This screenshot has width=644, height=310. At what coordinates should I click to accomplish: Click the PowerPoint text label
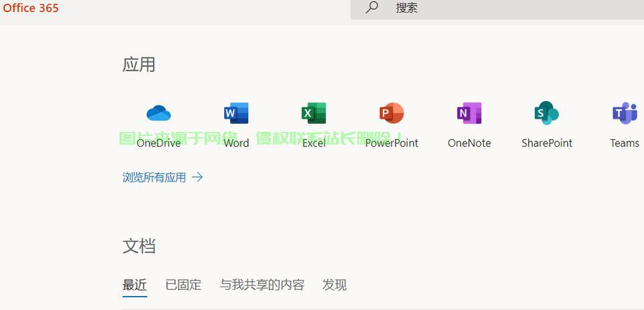pyautogui.click(x=392, y=143)
